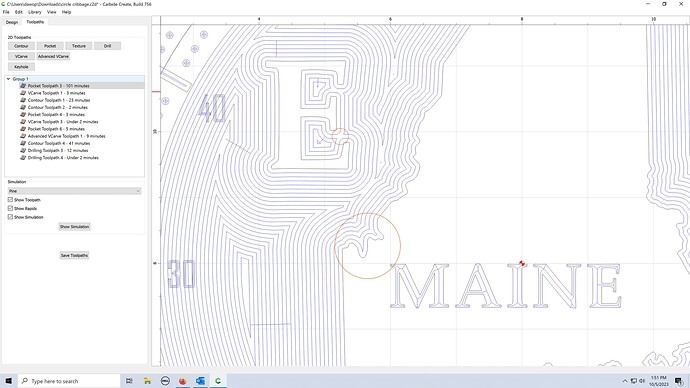Open the File menu
The height and width of the screenshot is (388, 690).
(6, 12)
